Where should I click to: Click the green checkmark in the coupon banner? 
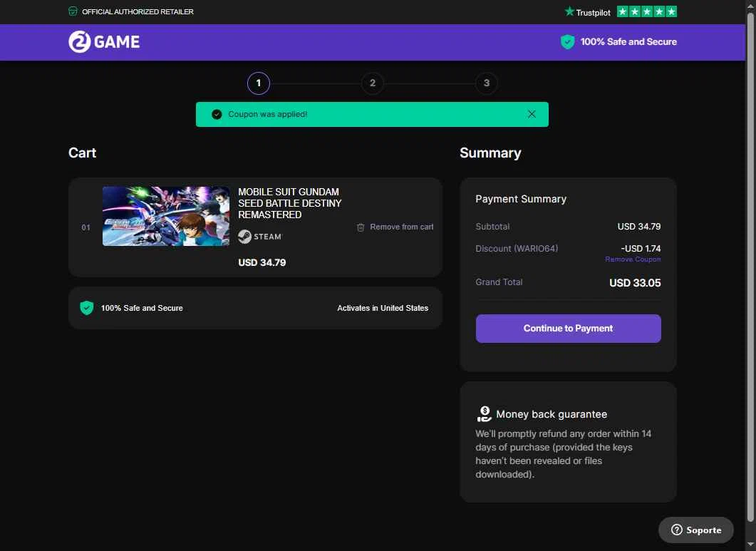pos(217,114)
